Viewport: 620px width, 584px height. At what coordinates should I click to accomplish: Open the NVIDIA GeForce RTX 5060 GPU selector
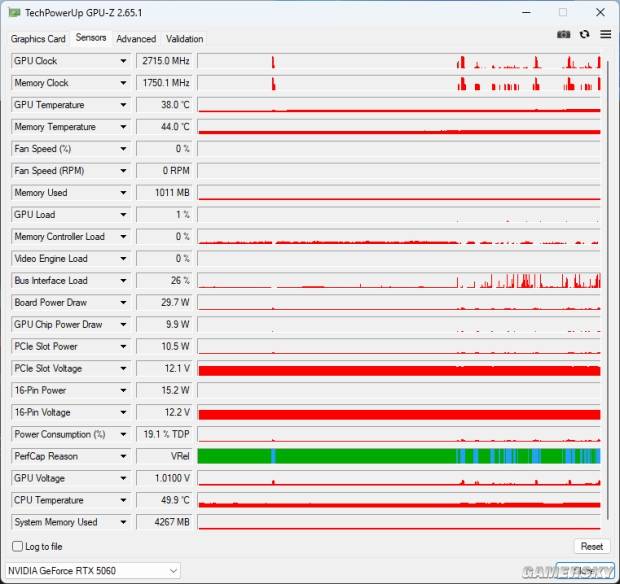(x=93, y=571)
